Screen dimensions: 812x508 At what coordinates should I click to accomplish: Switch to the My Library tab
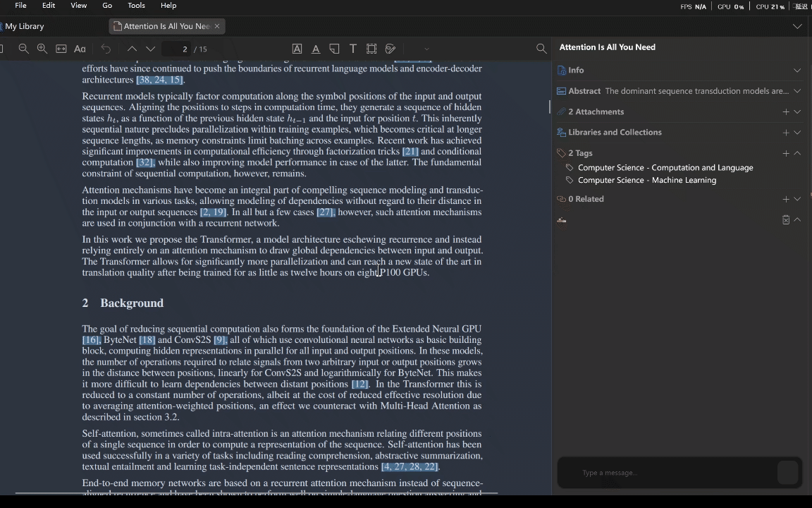[x=25, y=26]
